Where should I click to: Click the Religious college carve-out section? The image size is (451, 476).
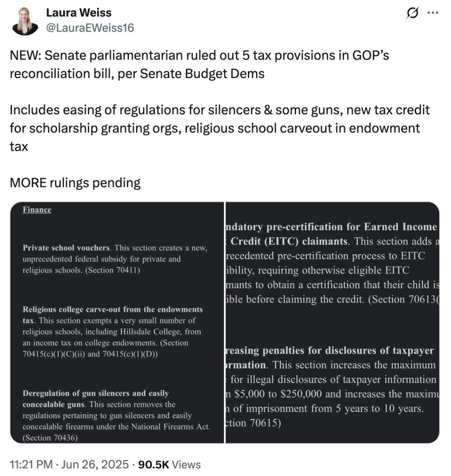point(112,330)
